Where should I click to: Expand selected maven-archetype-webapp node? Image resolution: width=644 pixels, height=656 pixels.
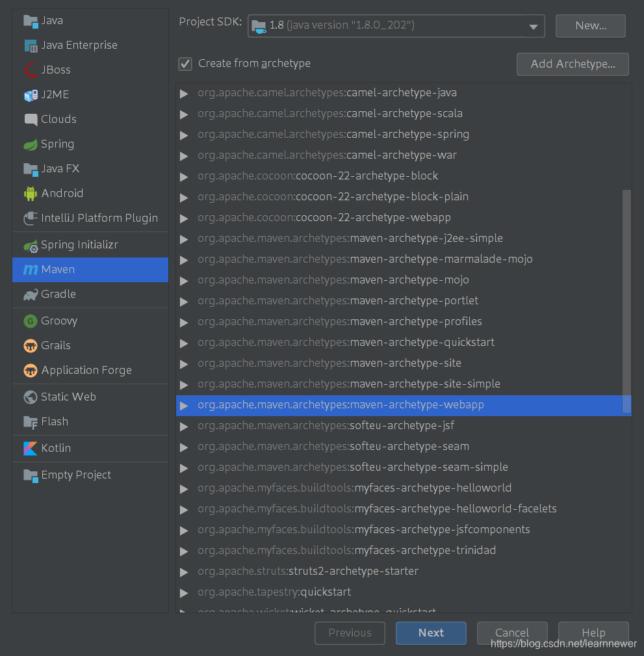point(184,406)
